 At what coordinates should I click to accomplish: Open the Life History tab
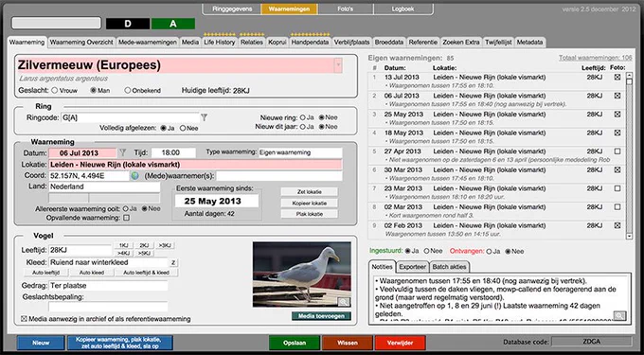[220, 42]
